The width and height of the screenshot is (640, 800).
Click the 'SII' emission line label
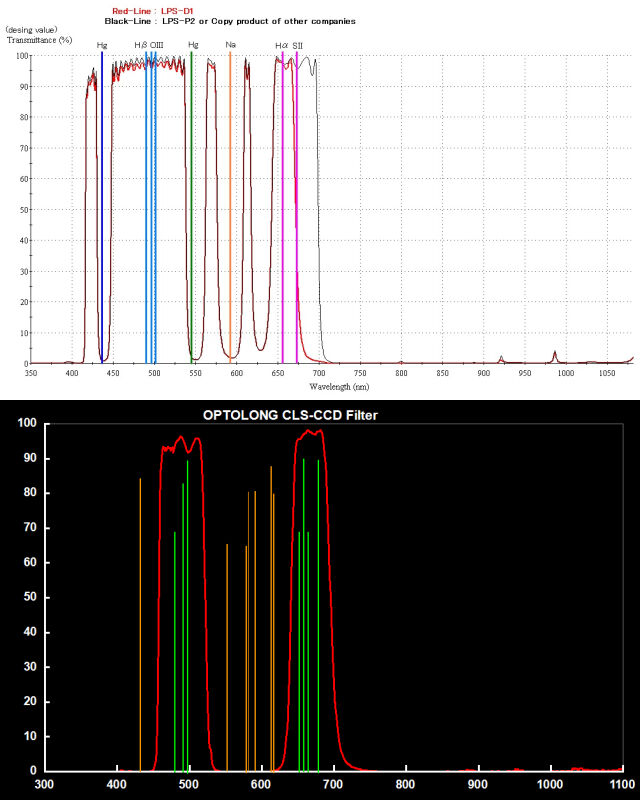(x=298, y=45)
